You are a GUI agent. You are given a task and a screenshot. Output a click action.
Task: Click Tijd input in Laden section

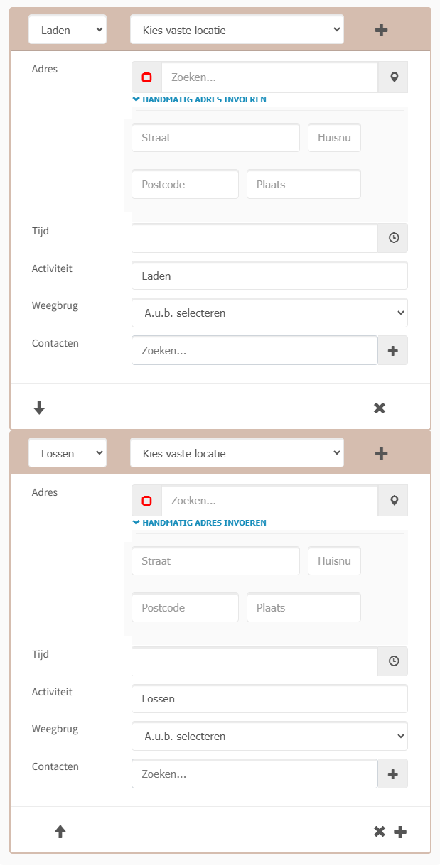[254, 238]
